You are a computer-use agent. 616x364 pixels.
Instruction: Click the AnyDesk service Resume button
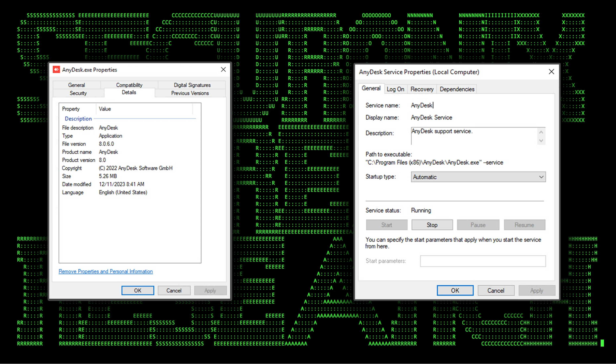(525, 224)
